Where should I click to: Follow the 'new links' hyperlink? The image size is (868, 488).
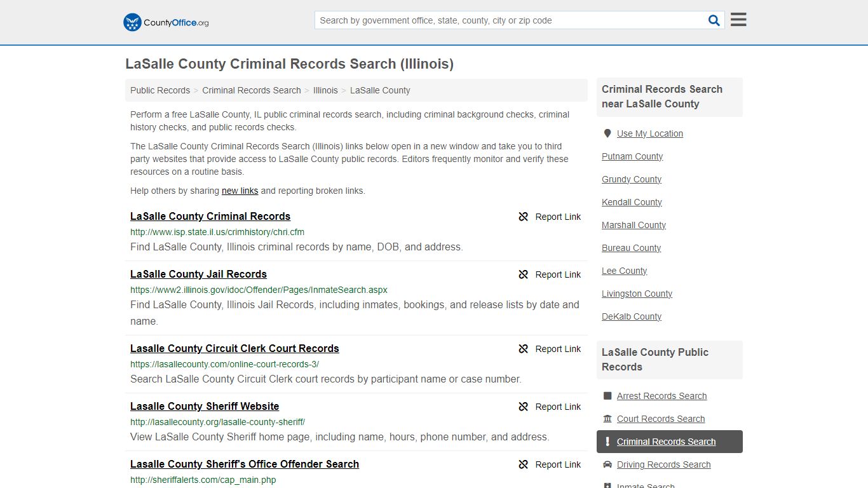[x=240, y=191]
